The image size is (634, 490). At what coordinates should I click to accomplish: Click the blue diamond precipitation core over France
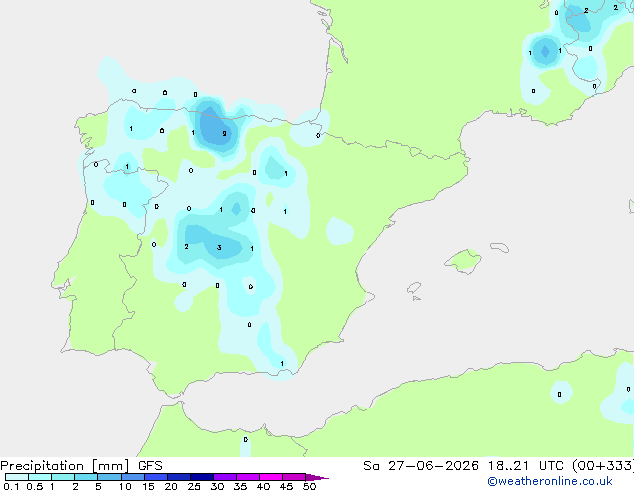coord(545,51)
